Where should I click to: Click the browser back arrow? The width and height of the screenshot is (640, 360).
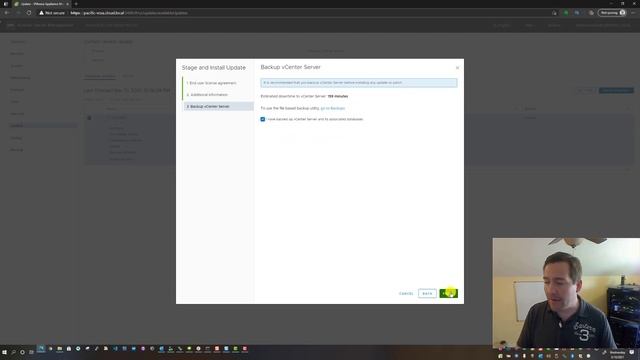7,13
